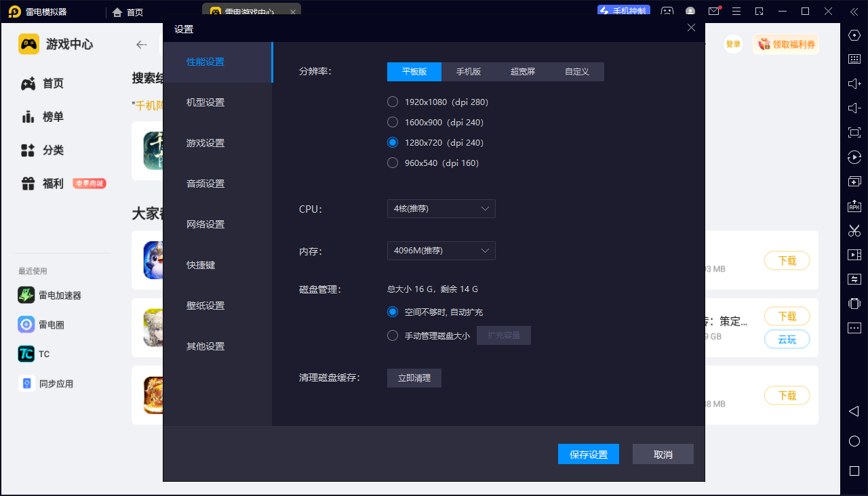Open 榜单 in game center sidebar
Image resolution: width=868 pixels, height=496 pixels.
[x=42, y=117]
